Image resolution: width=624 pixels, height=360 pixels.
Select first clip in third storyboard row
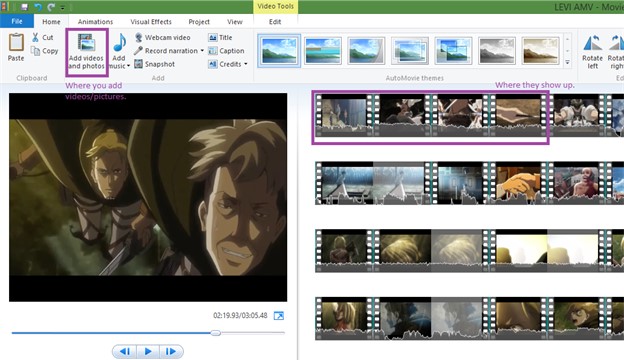pos(345,251)
